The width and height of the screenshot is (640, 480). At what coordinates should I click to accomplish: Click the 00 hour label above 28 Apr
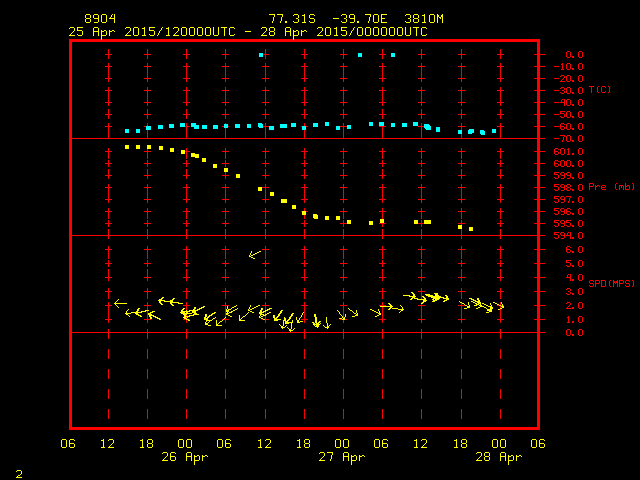pos(499,444)
